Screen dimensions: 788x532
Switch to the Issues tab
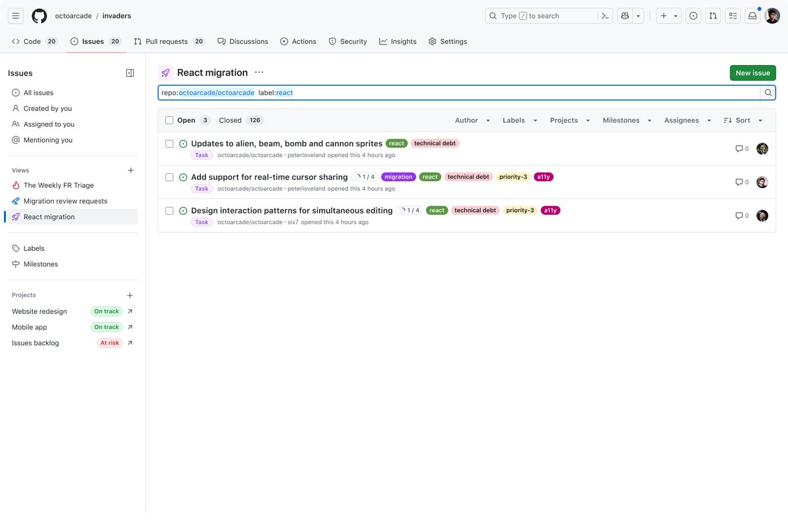tap(96, 41)
